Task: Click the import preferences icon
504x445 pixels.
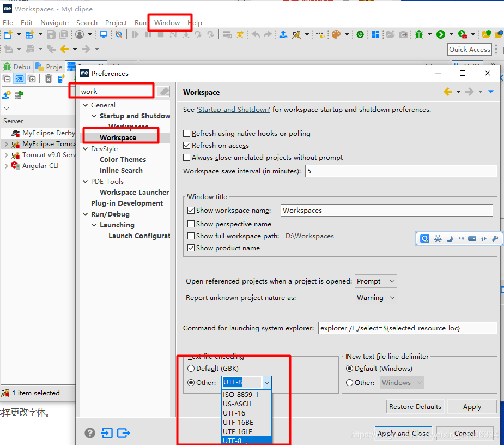Action: pos(107,433)
